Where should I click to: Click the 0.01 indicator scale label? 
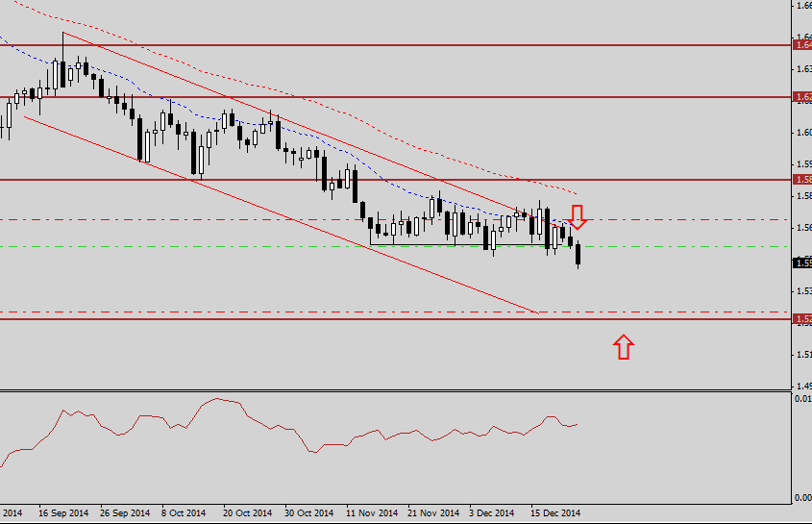(x=801, y=399)
